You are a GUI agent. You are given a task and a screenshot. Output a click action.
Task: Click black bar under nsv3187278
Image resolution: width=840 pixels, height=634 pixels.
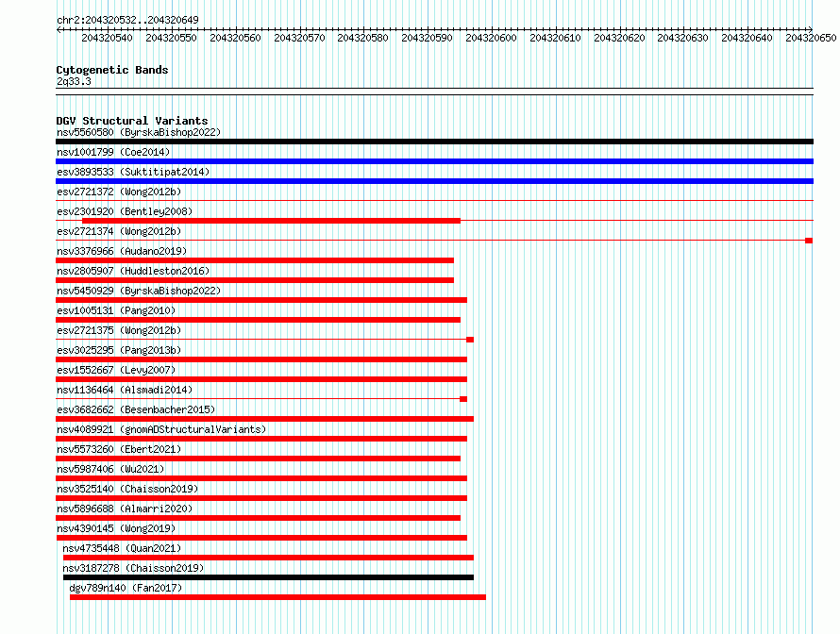click(x=268, y=577)
